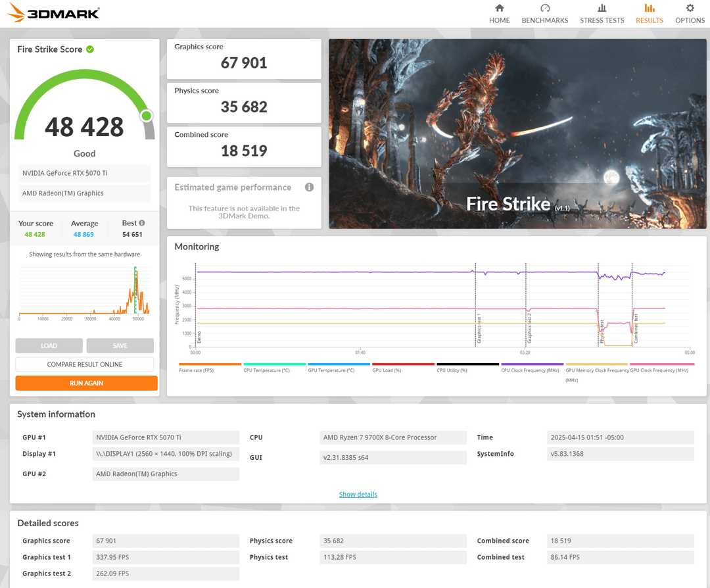710x588 pixels.
Task: Click the Demo marker in monitoring chart
Action: pos(199,337)
